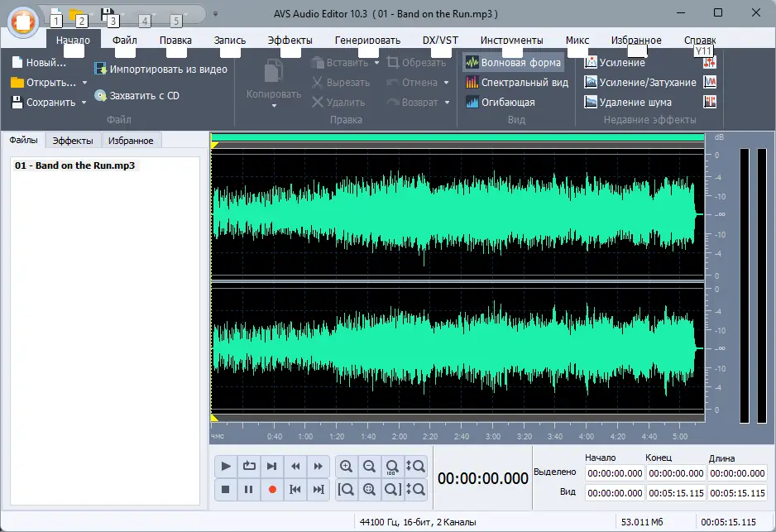Expand the Сохранить dropdown arrow
The height and width of the screenshot is (532, 776).
pos(84,103)
